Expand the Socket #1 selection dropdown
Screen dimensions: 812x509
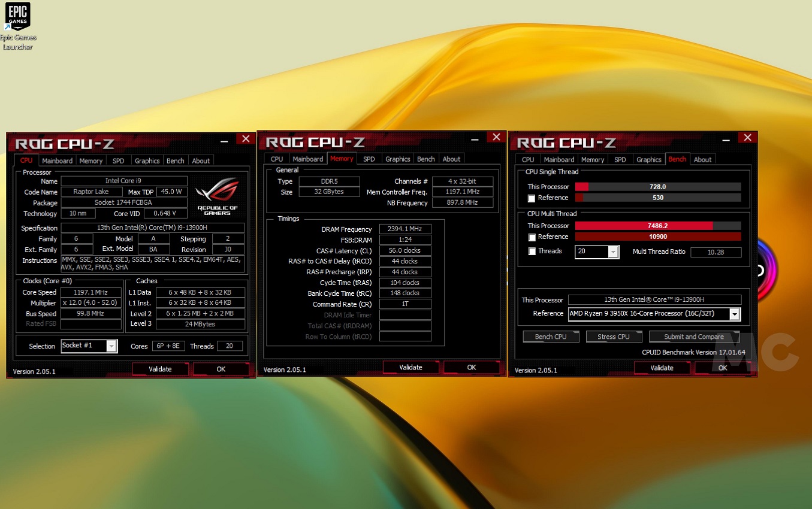111,346
